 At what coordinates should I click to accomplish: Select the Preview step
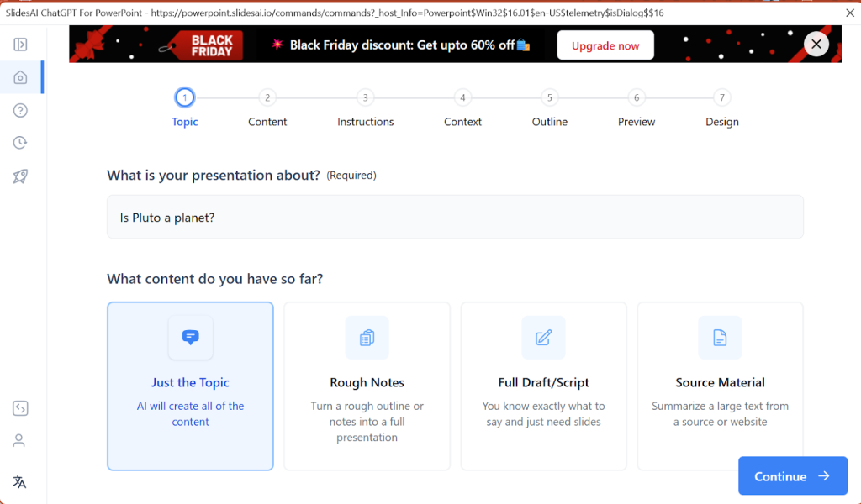pyautogui.click(x=636, y=97)
